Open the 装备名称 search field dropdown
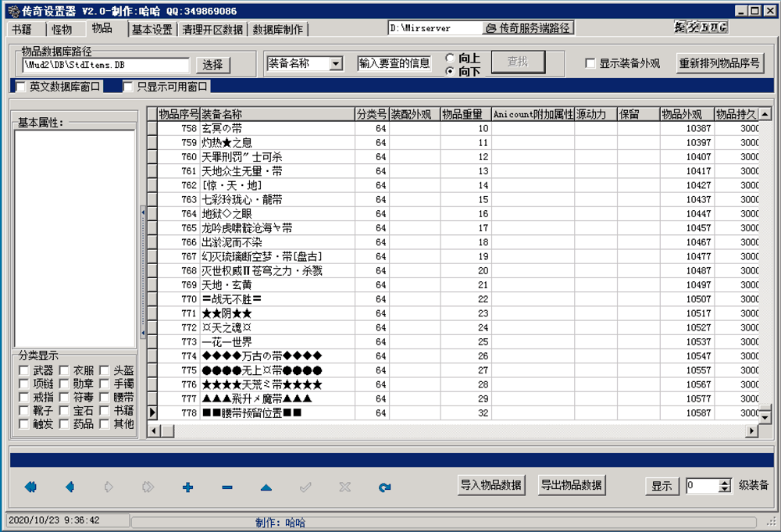The width and height of the screenshot is (781, 532). (336, 63)
